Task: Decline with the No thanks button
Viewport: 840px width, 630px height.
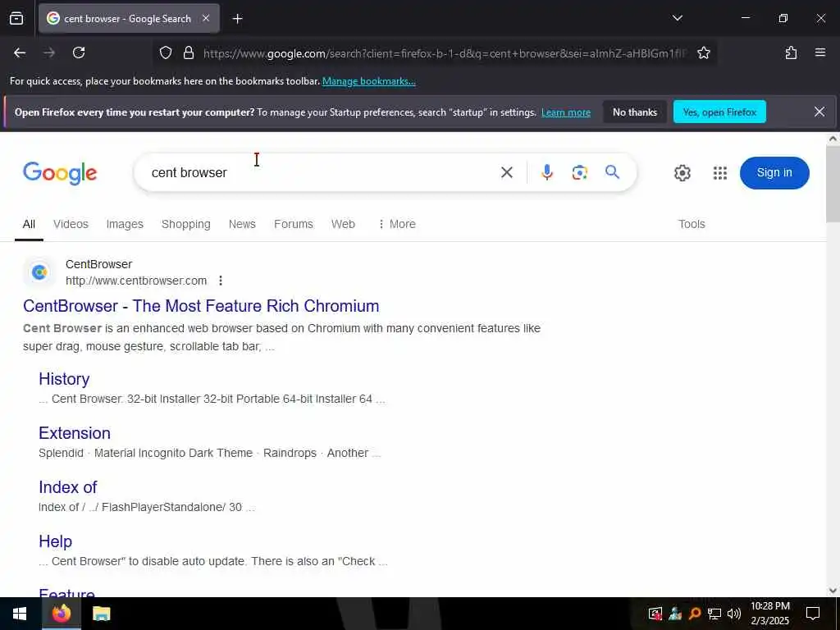Action: (x=635, y=112)
